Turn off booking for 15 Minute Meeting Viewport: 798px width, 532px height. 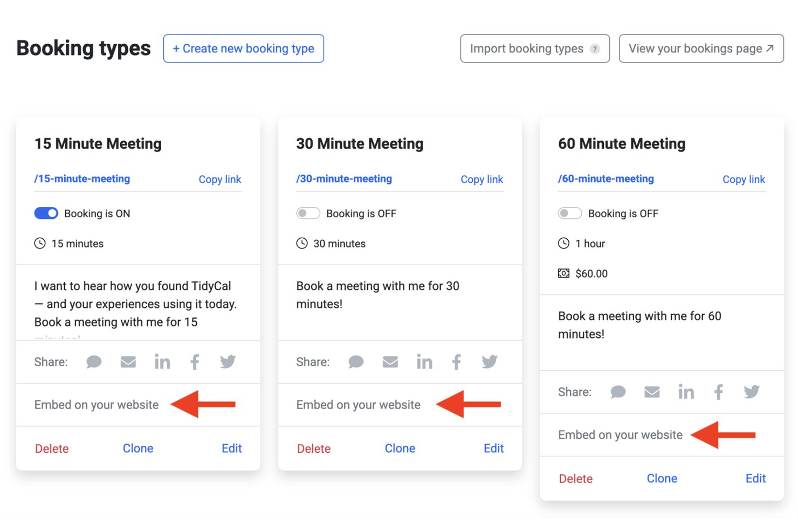[x=46, y=213]
